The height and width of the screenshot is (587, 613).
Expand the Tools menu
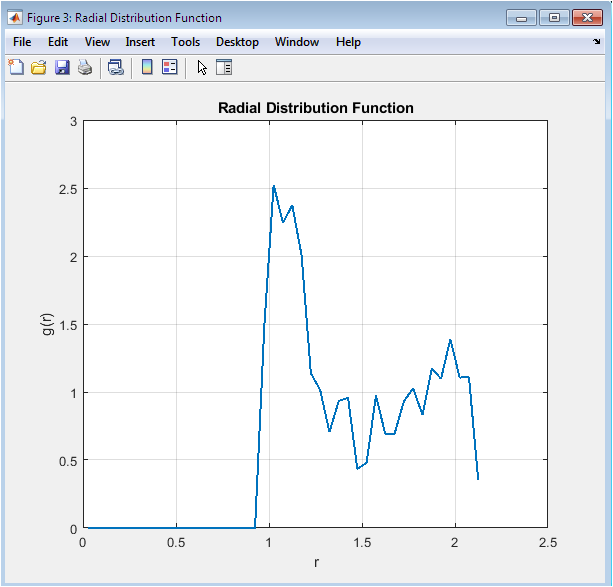click(x=185, y=42)
